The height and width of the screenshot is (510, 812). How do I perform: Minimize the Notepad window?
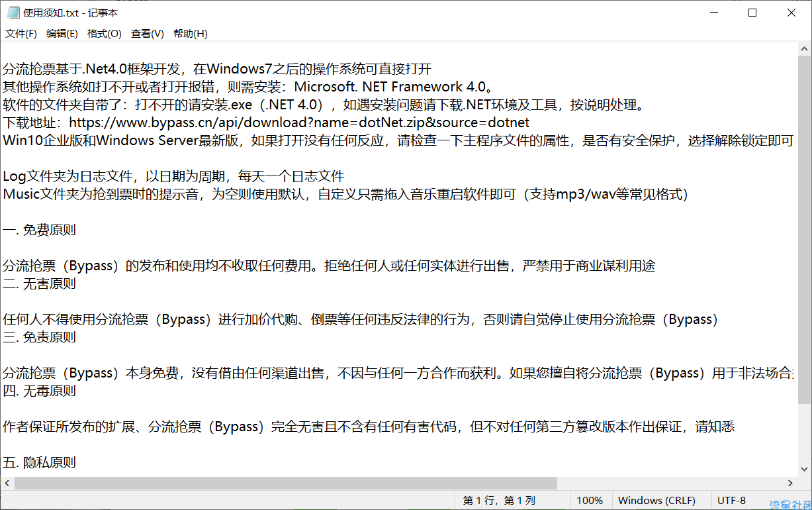(x=713, y=12)
